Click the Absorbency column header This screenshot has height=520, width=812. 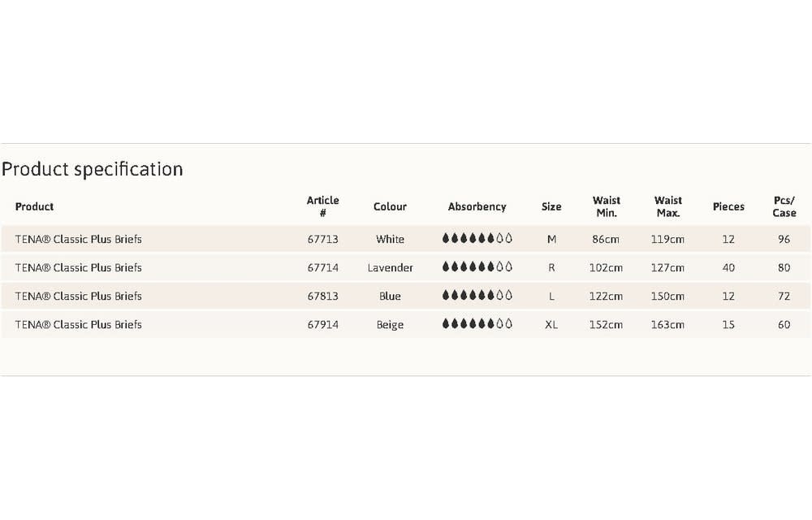pyautogui.click(x=477, y=206)
